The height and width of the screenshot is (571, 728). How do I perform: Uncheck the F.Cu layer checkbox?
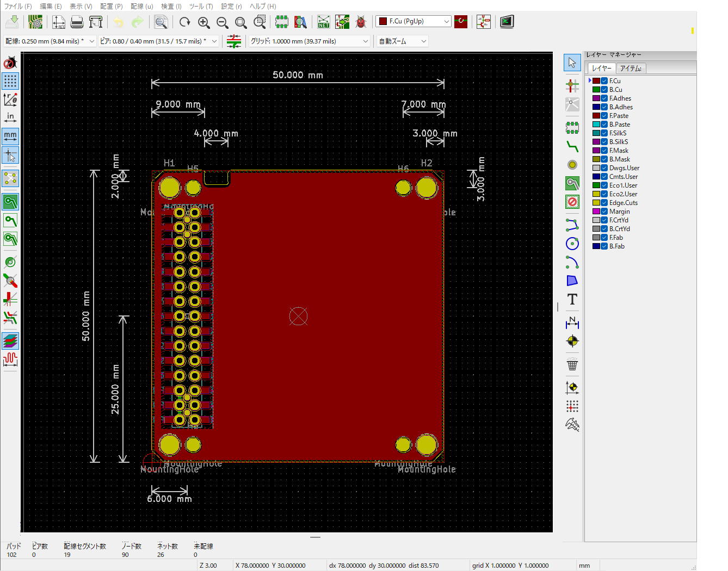(604, 81)
